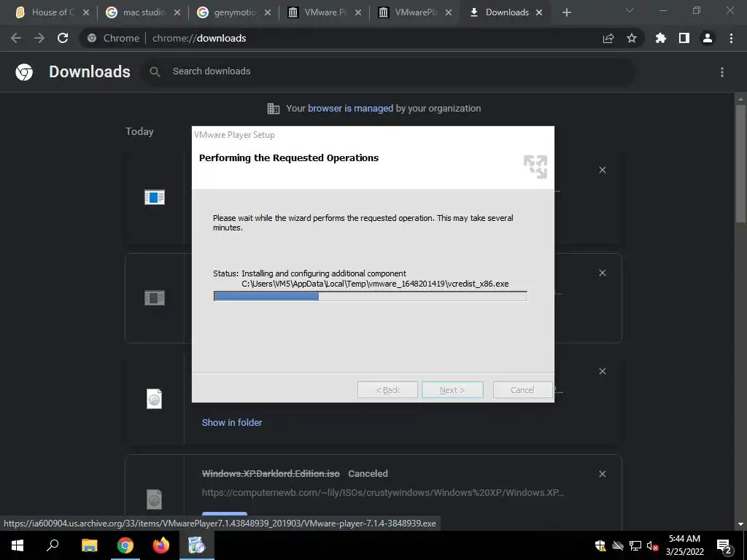
Task: Click the second download's file icon
Action: (x=155, y=298)
